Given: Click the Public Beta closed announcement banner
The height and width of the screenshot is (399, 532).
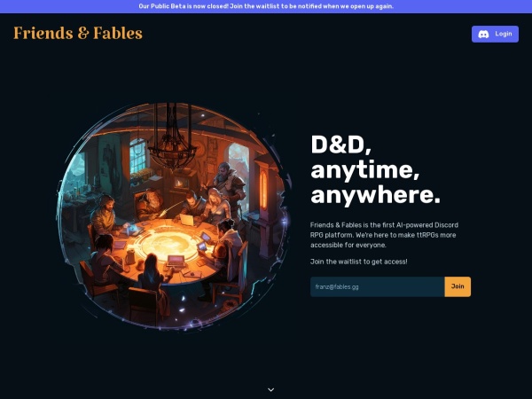Looking at the screenshot, I should [266, 5].
